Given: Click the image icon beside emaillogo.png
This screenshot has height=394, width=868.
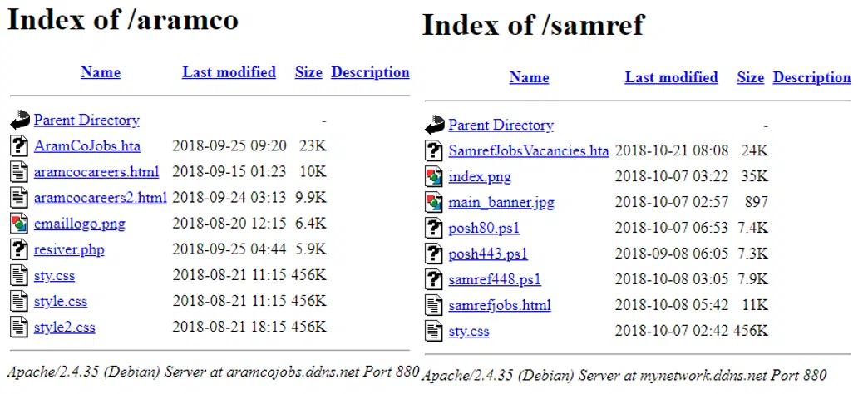Looking at the screenshot, I should point(19,224).
